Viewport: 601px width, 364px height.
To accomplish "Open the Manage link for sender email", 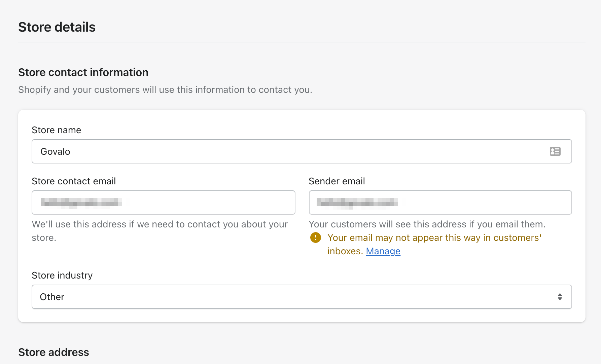I will [x=383, y=251].
